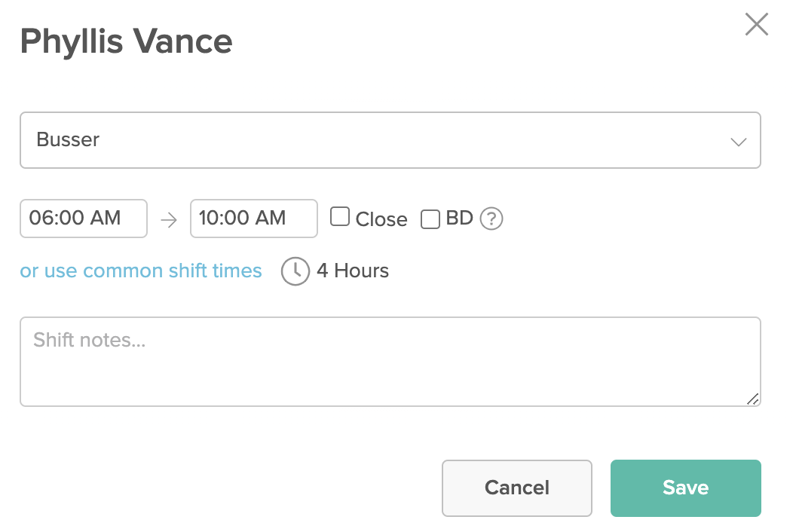Follow the 'or use common shift times' link
796x532 pixels.
coord(141,271)
